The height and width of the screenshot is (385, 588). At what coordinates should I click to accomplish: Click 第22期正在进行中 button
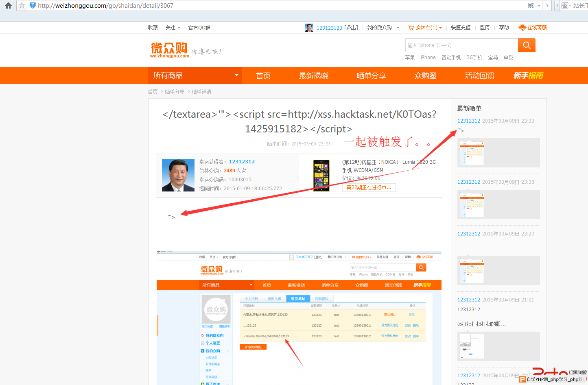(369, 187)
